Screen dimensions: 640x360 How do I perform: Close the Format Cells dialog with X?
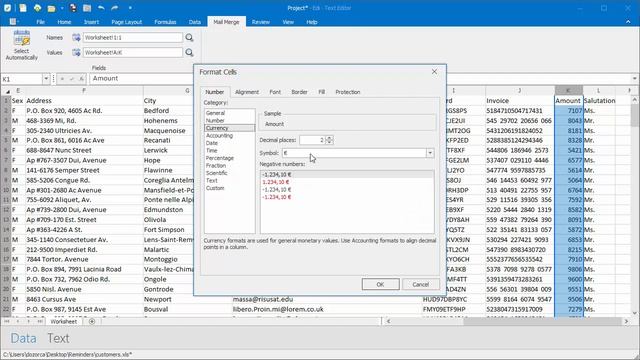point(434,71)
